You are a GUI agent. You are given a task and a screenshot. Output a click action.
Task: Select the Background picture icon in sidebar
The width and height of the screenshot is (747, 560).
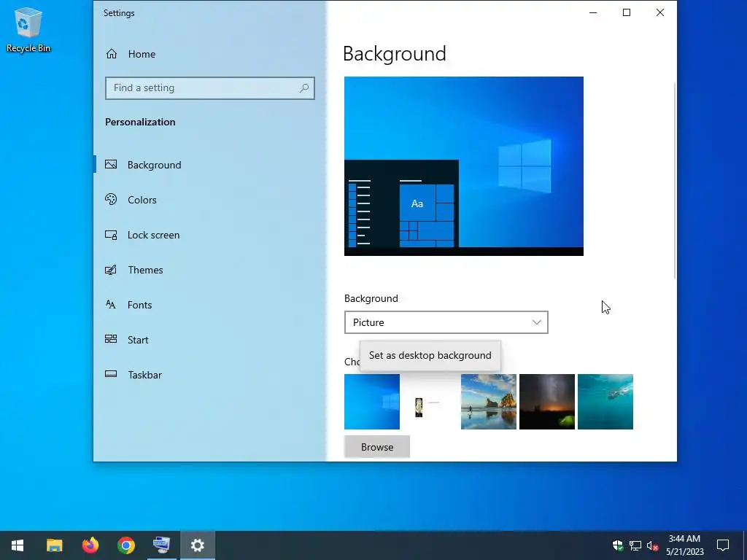pyautogui.click(x=111, y=164)
